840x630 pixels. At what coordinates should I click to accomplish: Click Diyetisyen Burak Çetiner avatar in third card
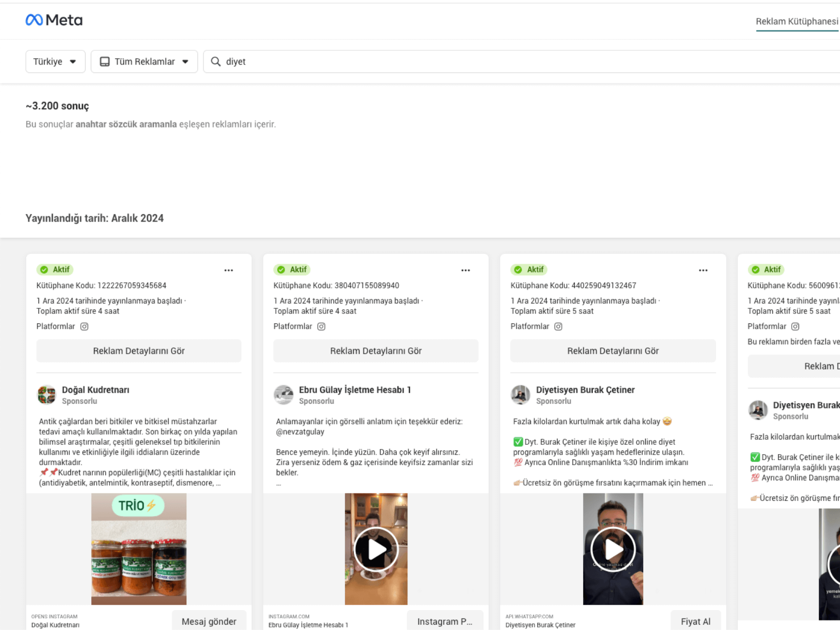(521, 395)
